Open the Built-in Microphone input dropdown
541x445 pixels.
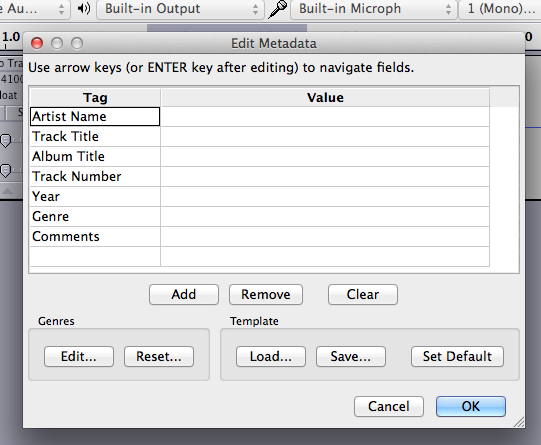pyautogui.click(x=374, y=9)
